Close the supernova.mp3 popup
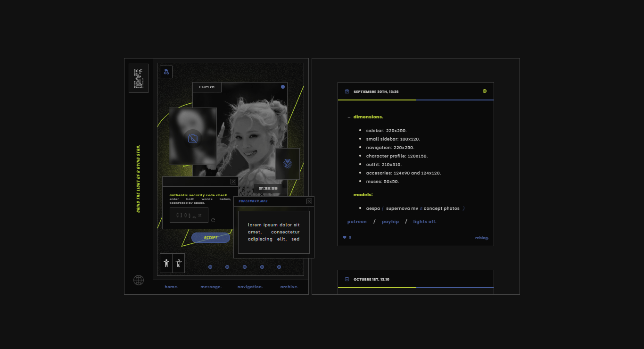This screenshot has height=349, width=644. [x=309, y=201]
